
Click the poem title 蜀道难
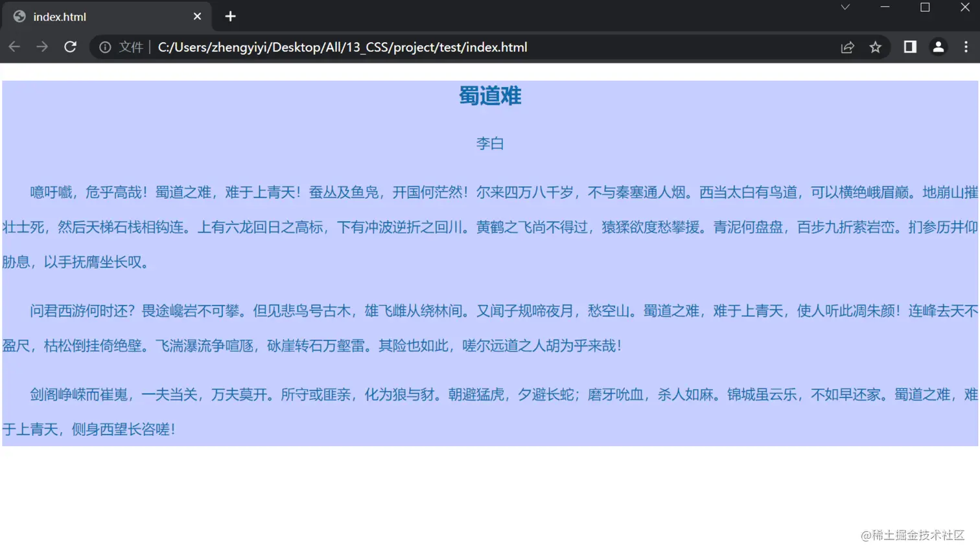(490, 96)
